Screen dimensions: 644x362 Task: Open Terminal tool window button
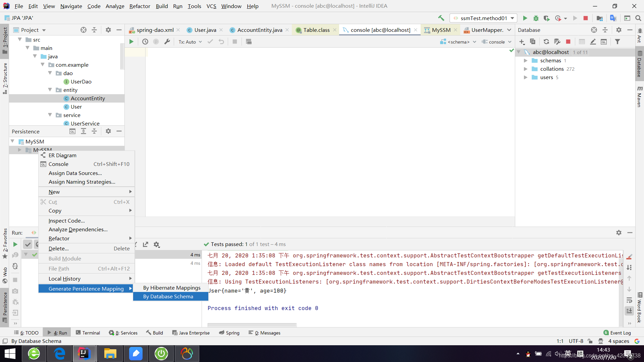[x=88, y=333]
